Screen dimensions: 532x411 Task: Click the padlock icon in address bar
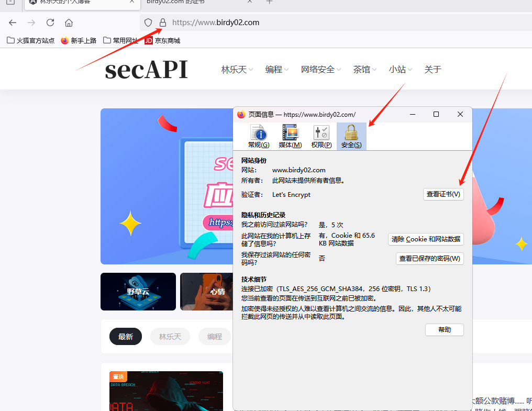(x=162, y=23)
